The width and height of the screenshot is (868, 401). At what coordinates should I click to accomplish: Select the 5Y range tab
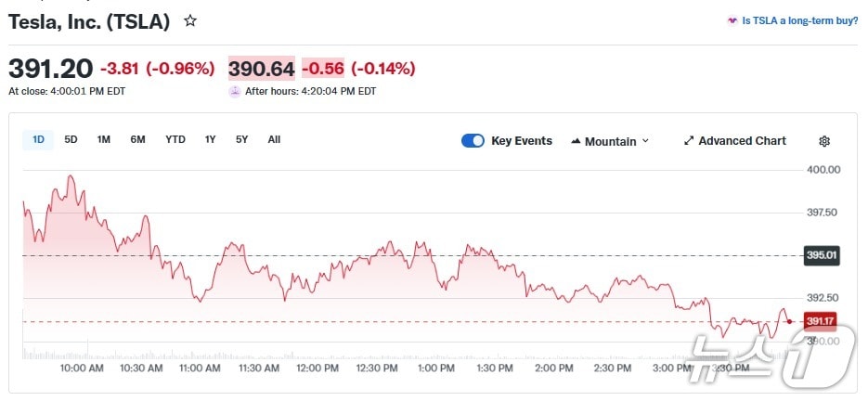pyautogui.click(x=241, y=139)
